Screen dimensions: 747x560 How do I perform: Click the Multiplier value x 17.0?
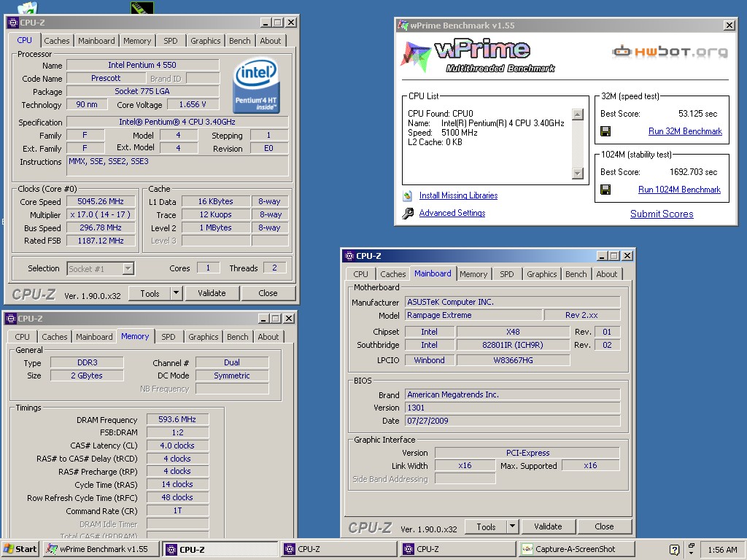(x=101, y=215)
